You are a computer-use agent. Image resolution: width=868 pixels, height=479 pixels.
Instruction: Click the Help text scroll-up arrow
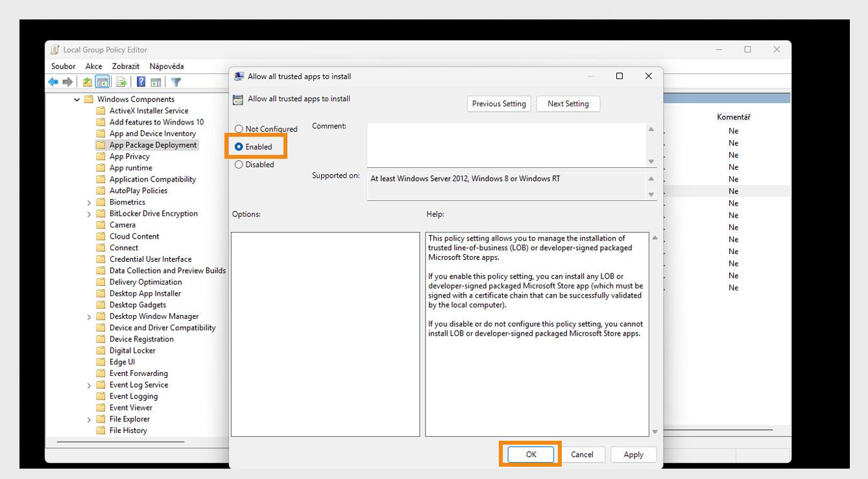pyautogui.click(x=655, y=238)
